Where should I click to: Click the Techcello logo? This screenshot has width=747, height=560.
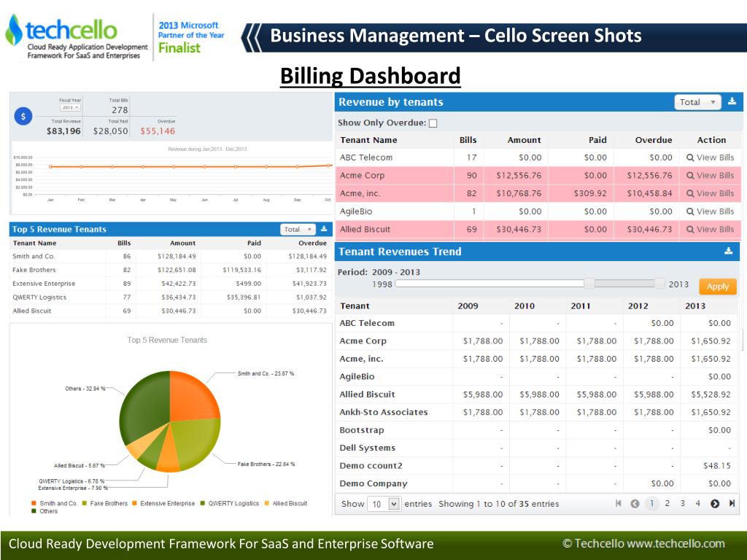point(76,37)
